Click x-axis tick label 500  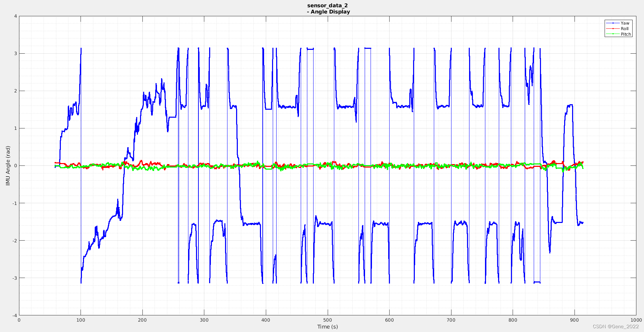tap(327, 320)
